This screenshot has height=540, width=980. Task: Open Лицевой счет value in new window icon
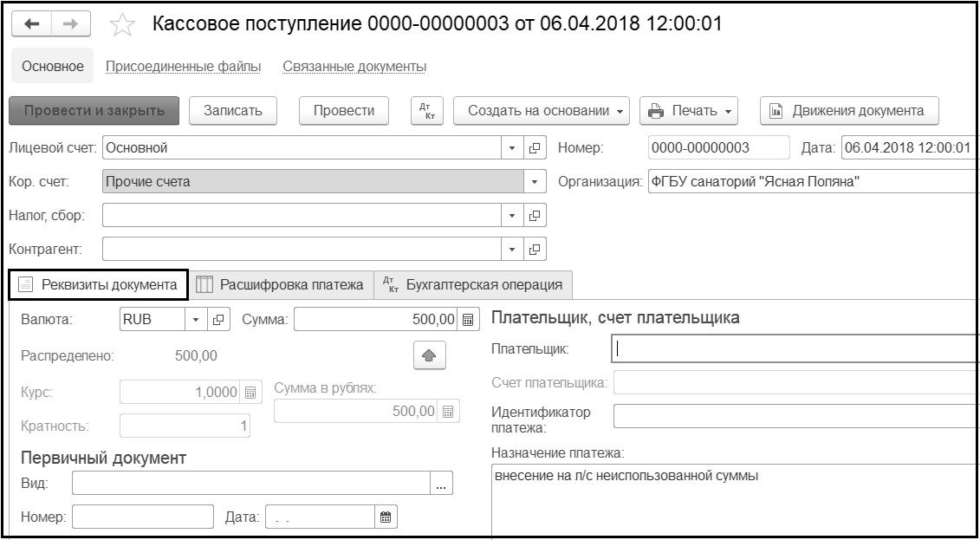pos(535,148)
